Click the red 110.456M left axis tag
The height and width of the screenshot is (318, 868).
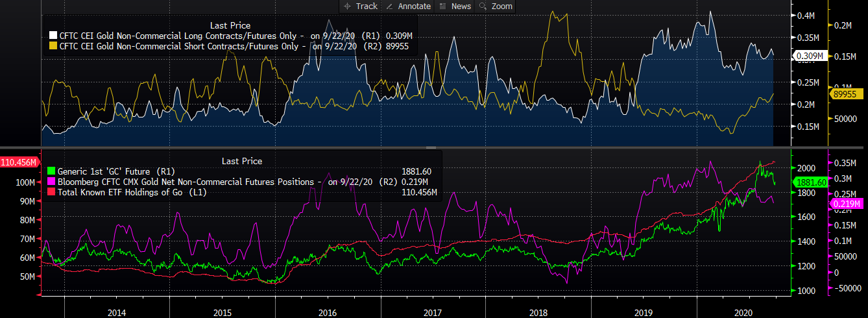point(19,161)
